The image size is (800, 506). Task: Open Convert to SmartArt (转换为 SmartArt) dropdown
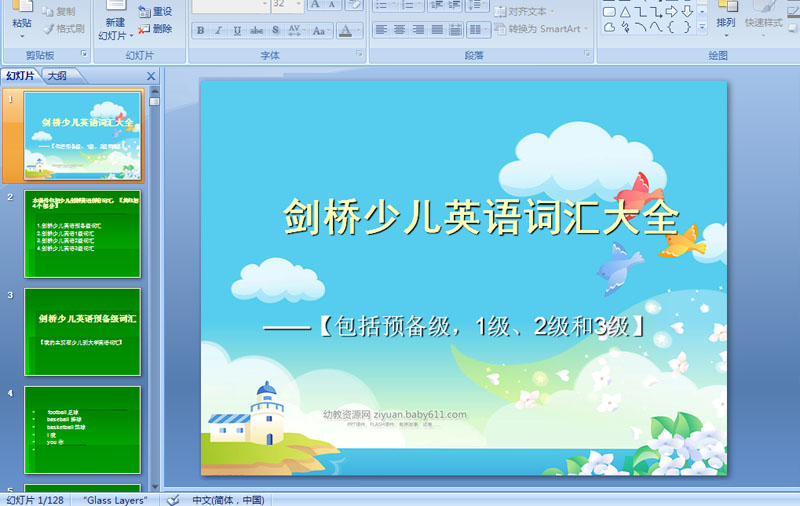(x=542, y=29)
